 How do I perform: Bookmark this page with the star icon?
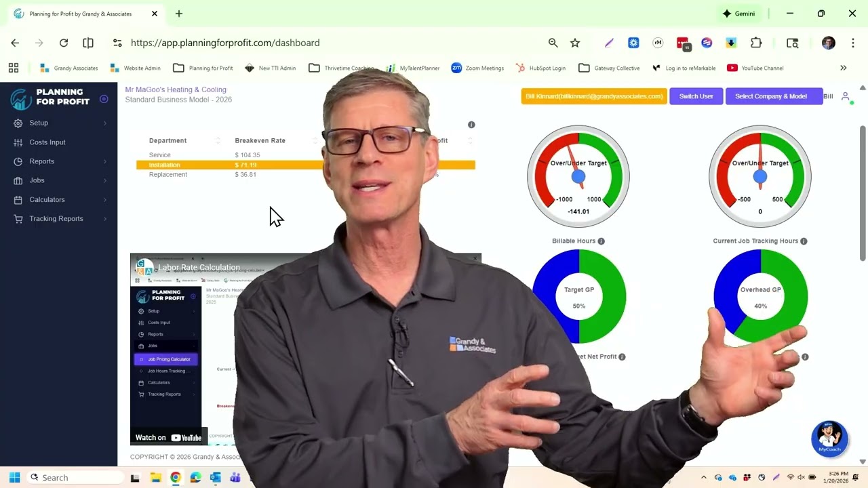[575, 43]
